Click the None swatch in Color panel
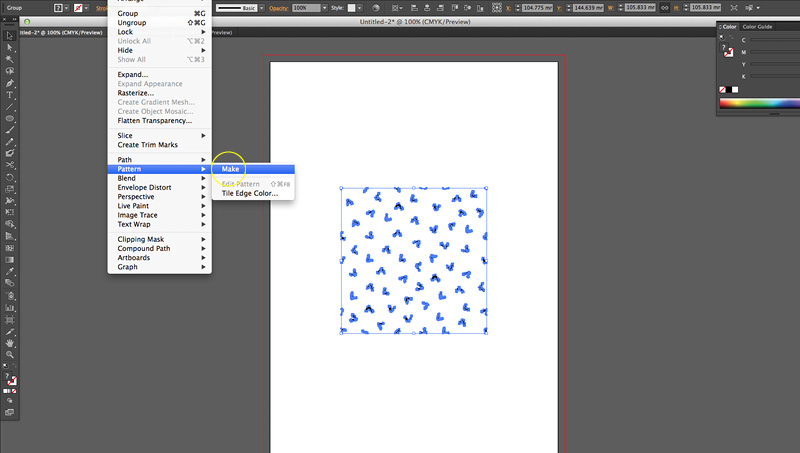This screenshot has width=800, height=453. [722, 90]
